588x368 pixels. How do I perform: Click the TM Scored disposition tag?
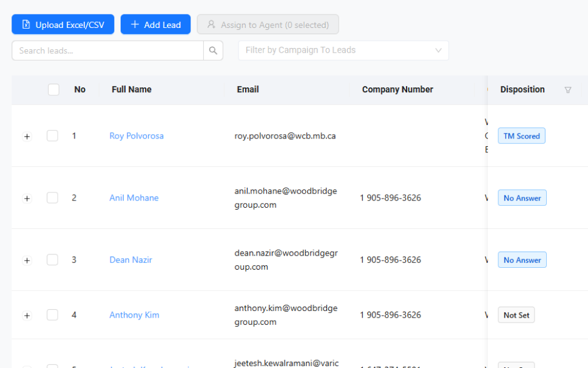click(521, 136)
